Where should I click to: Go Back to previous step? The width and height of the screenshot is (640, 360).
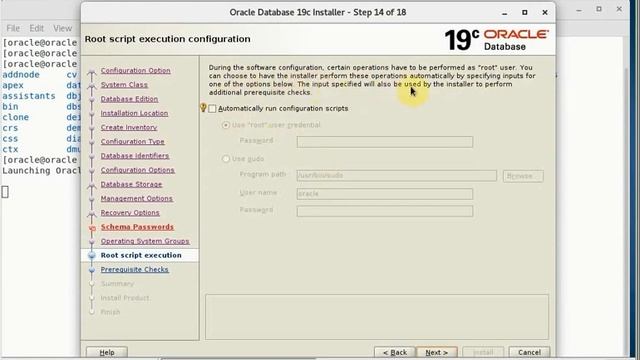[395, 352]
